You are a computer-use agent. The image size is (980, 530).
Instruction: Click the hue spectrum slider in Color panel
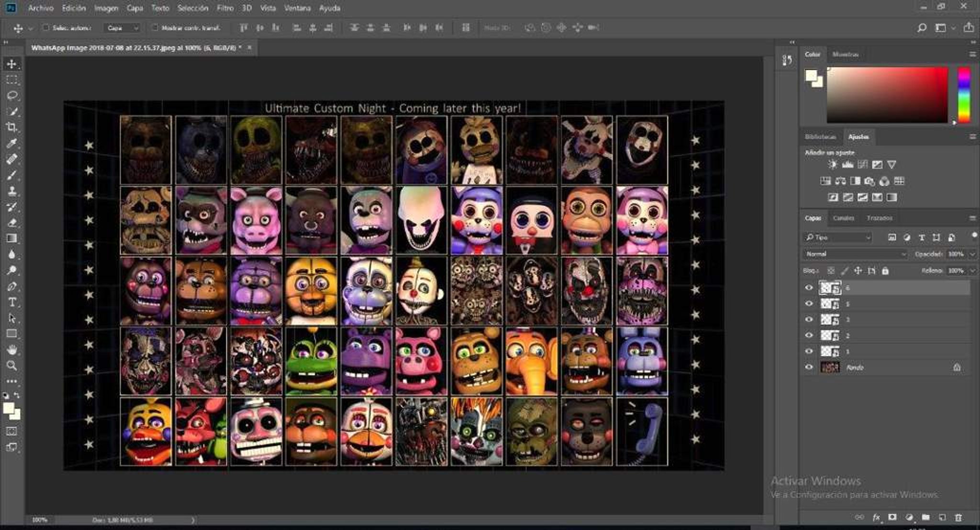[x=964, y=95]
